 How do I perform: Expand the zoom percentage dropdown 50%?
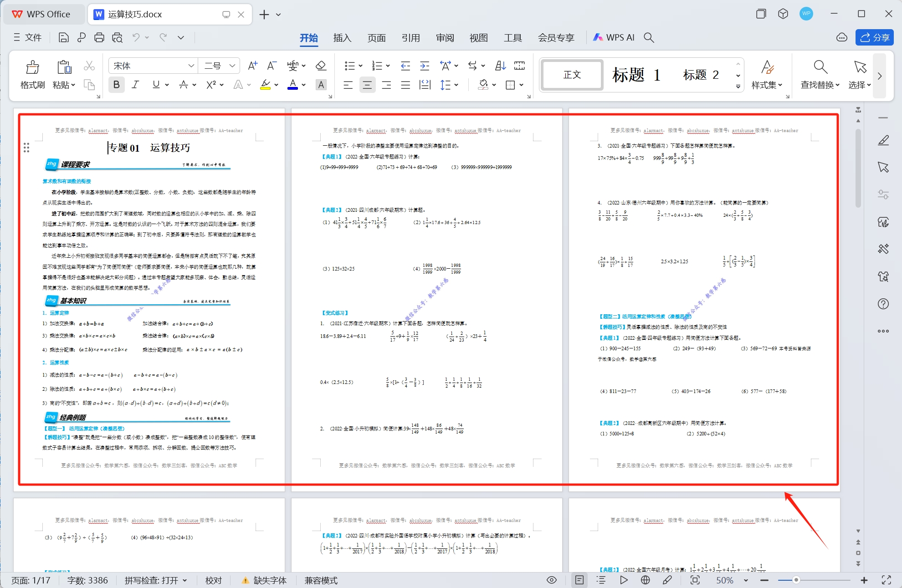pyautogui.click(x=746, y=580)
